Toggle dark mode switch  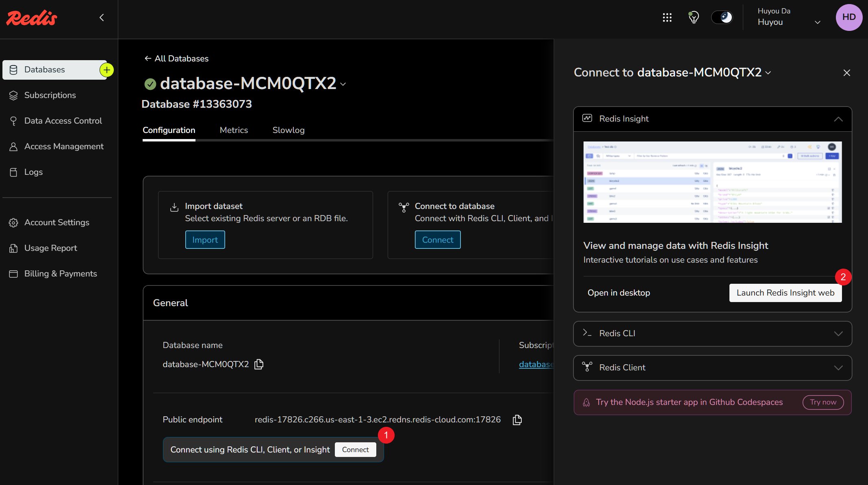(722, 17)
